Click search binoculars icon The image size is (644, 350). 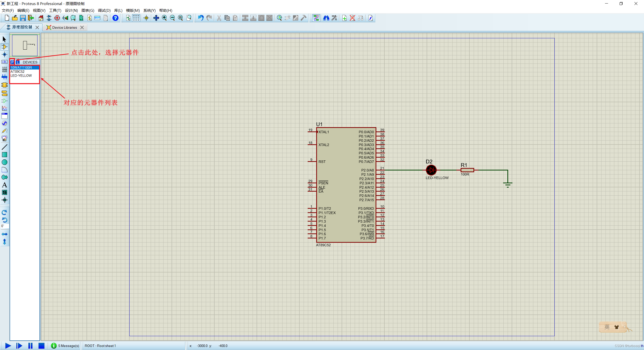click(x=326, y=18)
